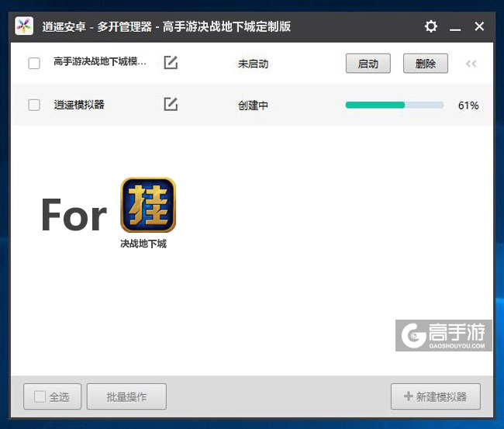Click the 逍遥安卓 app logo in title bar

click(24, 26)
